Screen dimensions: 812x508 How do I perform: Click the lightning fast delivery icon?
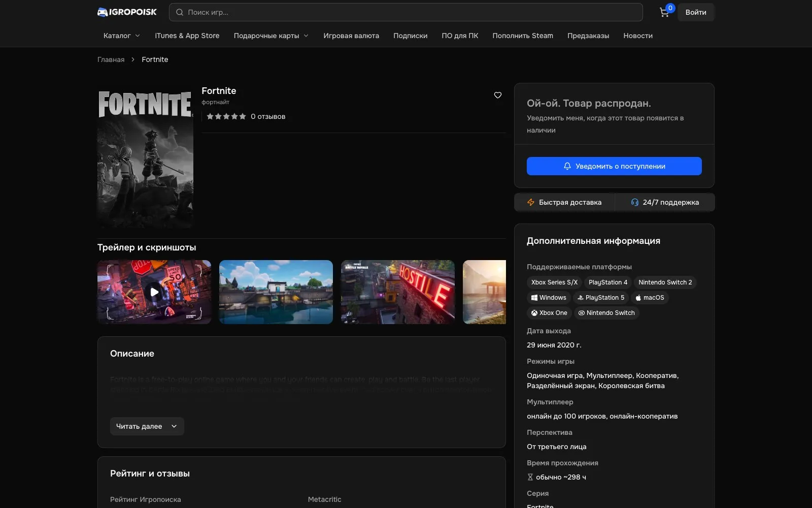click(x=531, y=202)
